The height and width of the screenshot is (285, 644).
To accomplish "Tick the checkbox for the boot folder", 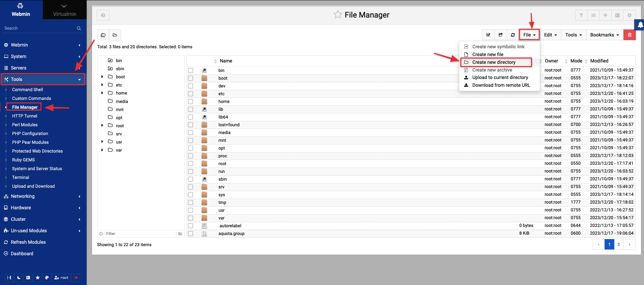I will (191, 78).
